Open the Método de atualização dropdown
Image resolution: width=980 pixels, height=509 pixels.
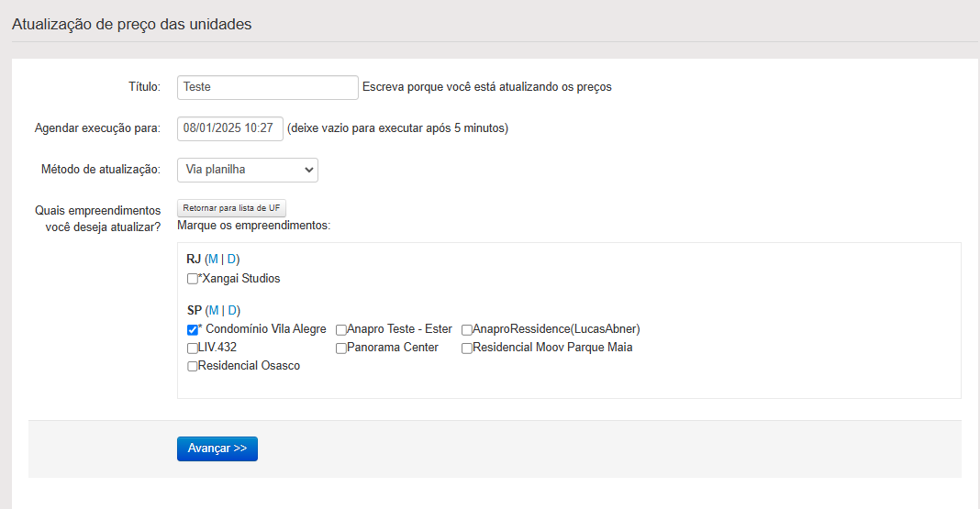(247, 170)
